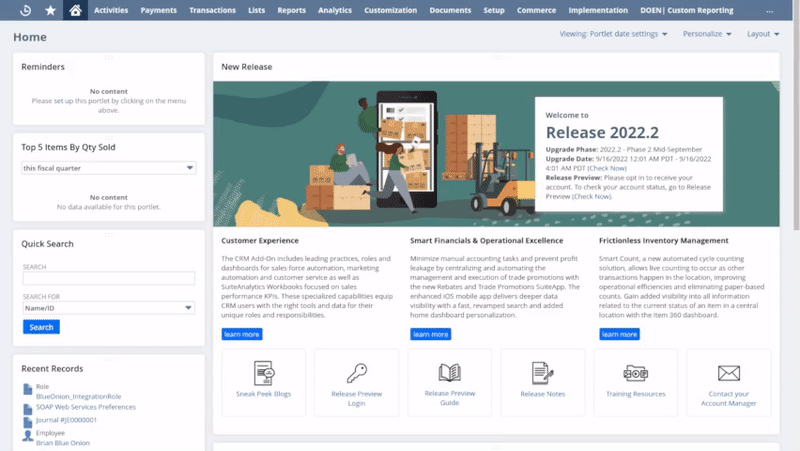800x451 pixels.
Task: Open the Lists menu
Action: [257, 10]
